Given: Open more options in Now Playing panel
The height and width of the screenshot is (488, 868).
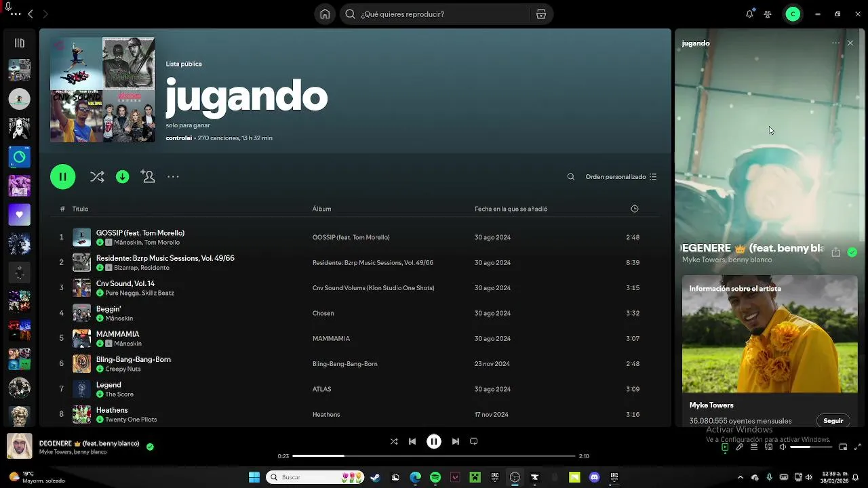Looking at the screenshot, I should [x=835, y=43].
